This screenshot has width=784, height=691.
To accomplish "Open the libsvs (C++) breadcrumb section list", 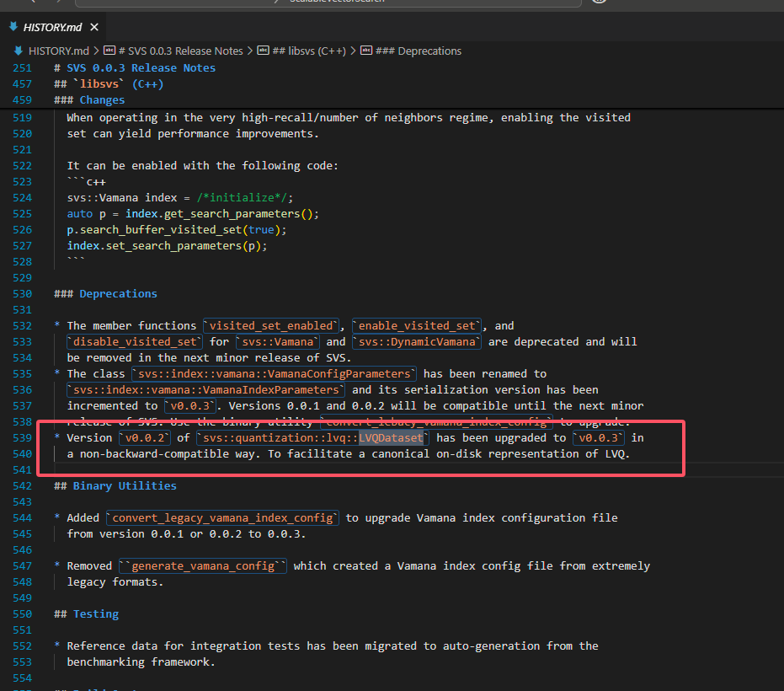I will click(309, 51).
